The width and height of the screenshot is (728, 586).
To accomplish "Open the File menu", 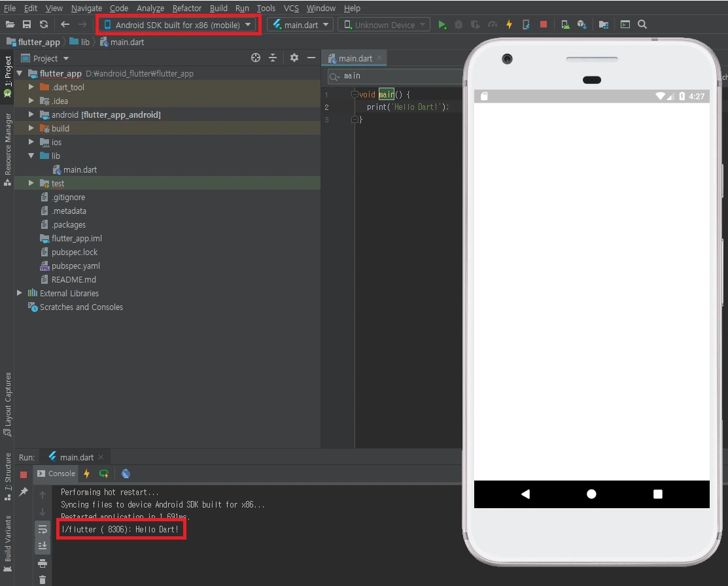I will click(x=10, y=9).
